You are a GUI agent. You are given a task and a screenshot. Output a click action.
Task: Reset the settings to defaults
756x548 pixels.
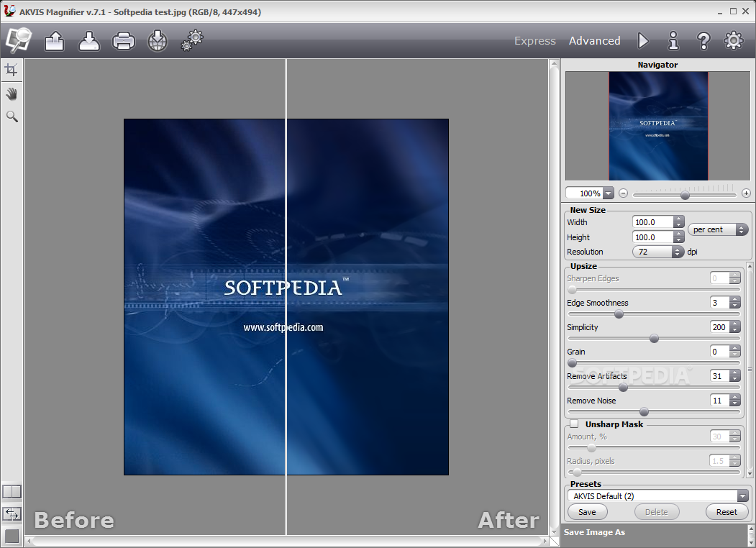pos(726,512)
